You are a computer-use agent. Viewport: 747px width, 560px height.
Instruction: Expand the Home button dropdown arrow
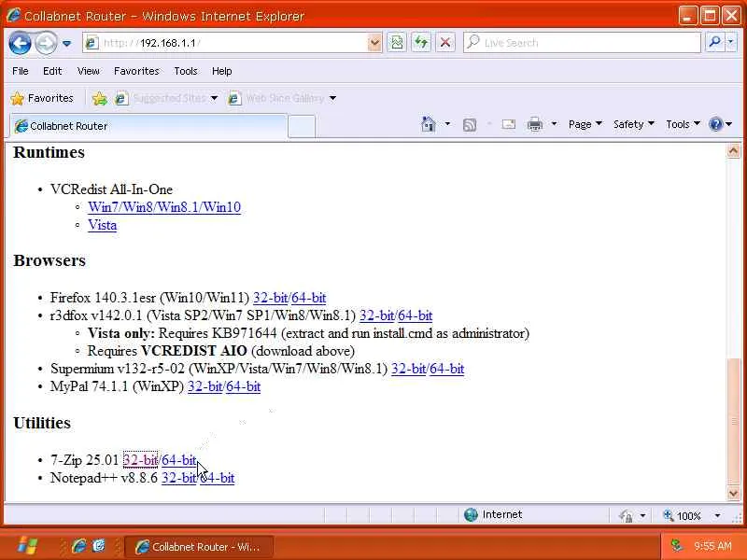(x=447, y=124)
